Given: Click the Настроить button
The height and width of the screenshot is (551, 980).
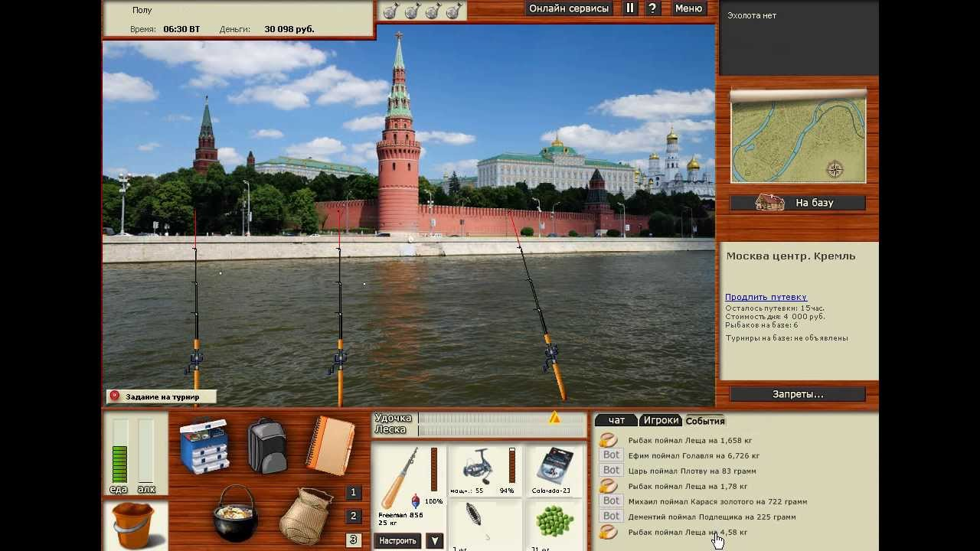Looking at the screenshot, I should click(x=398, y=541).
